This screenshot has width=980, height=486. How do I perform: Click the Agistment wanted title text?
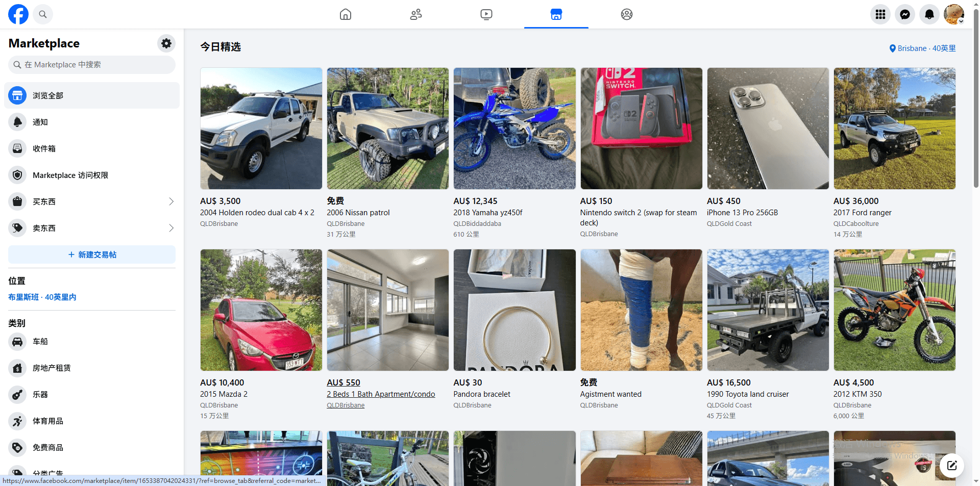pos(610,394)
